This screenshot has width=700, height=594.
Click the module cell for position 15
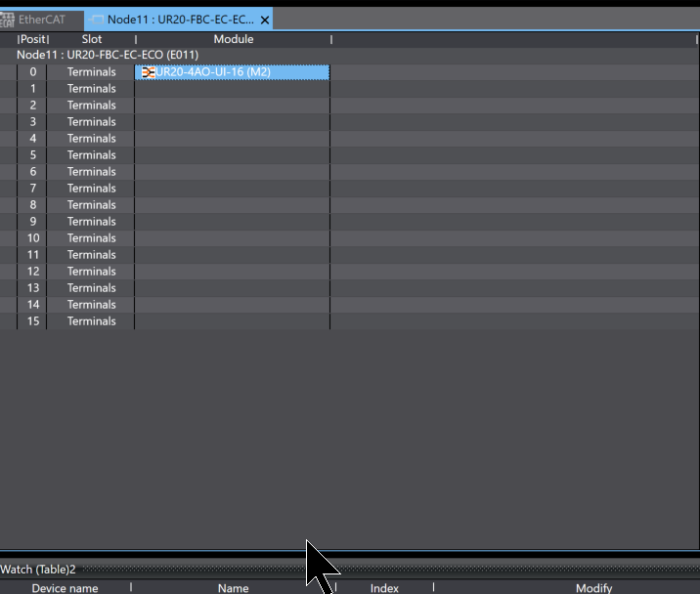click(x=232, y=321)
